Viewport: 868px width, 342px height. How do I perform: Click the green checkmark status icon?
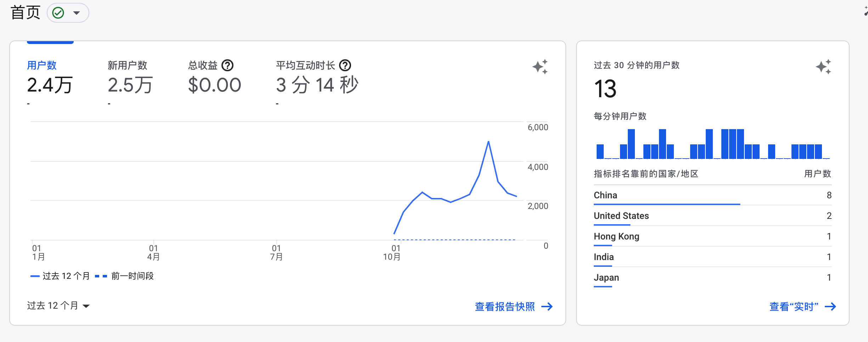click(58, 13)
